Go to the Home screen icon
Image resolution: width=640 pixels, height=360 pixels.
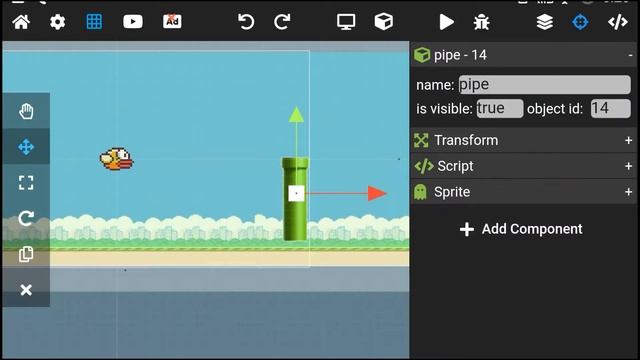tap(21, 22)
